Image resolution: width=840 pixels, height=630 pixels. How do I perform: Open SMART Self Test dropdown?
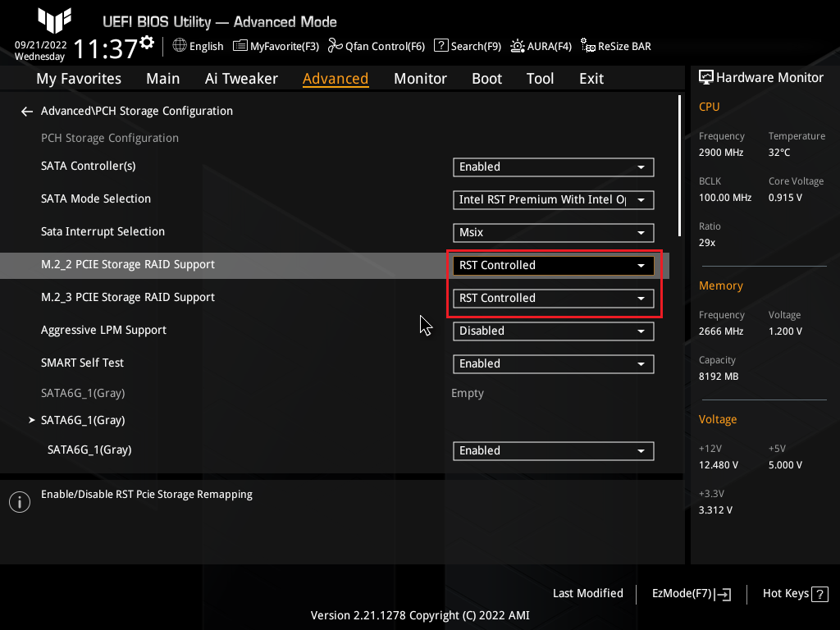[x=553, y=363]
